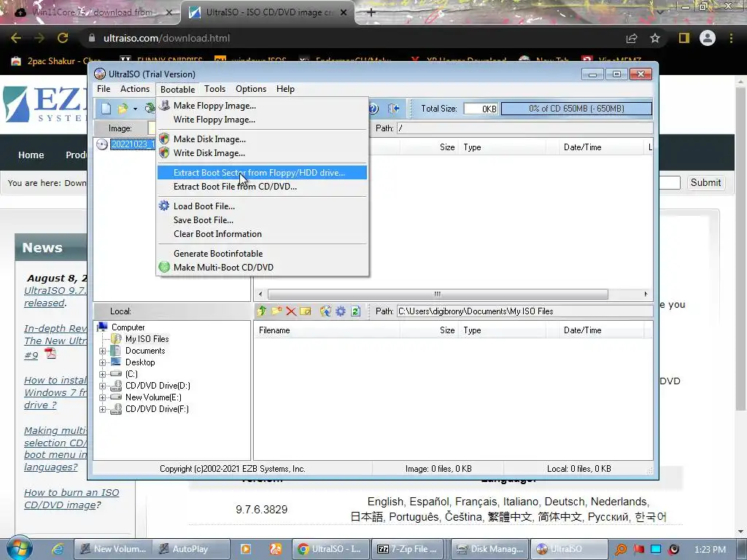Click the Open folder toolbar icon
The height and width of the screenshot is (560, 747).
point(123,109)
